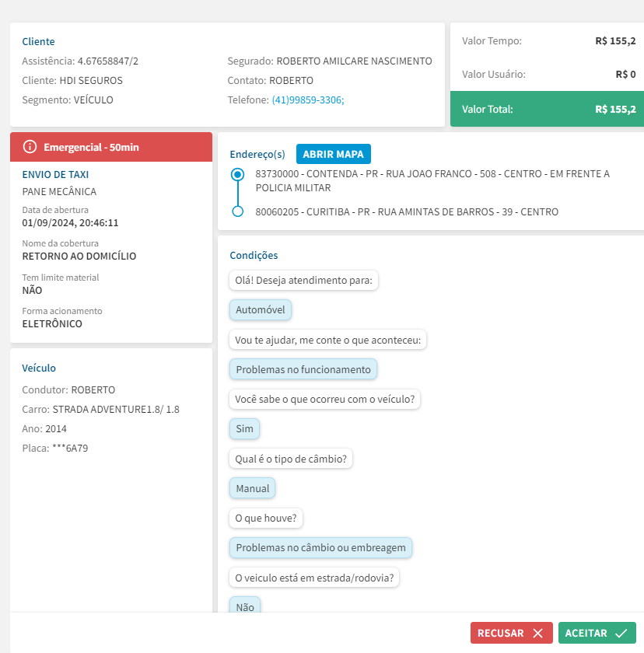Click 'Problemas no câmbio ou embreagem' chip

[x=320, y=548]
